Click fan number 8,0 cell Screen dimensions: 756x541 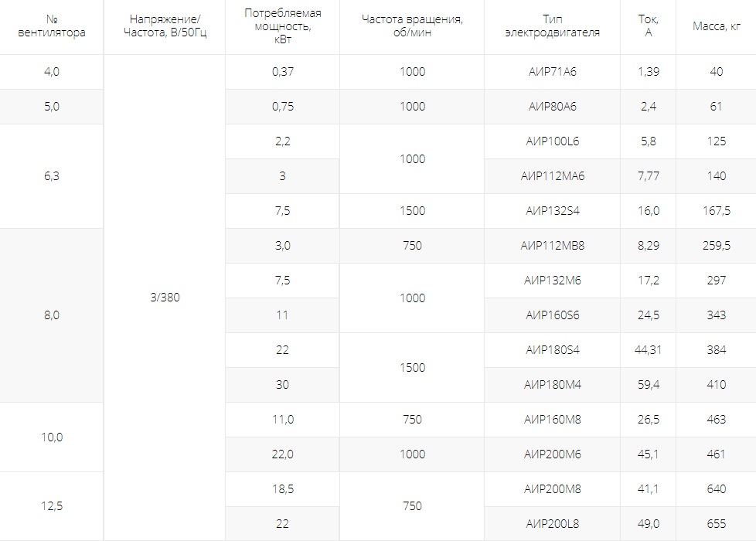click(52, 315)
